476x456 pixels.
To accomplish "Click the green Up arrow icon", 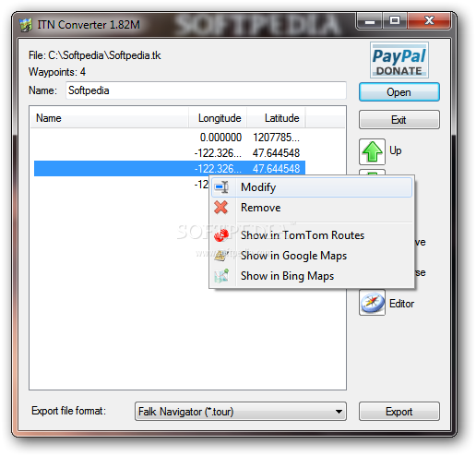I will click(372, 151).
